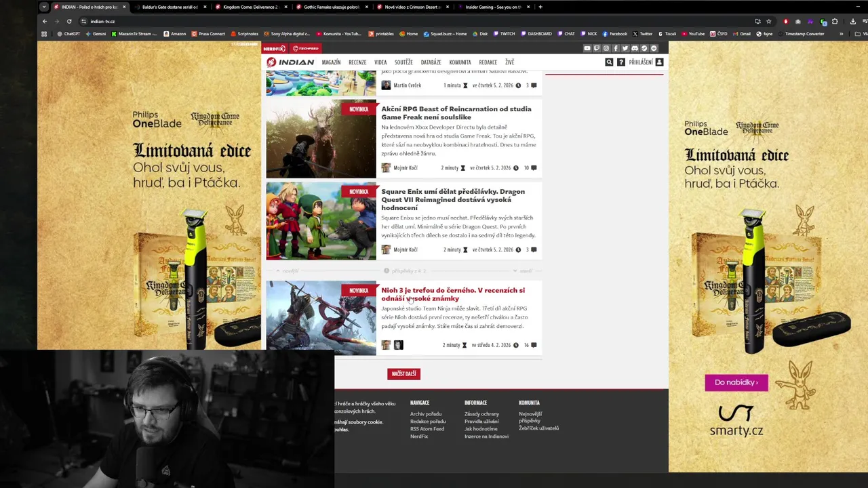Open the Archiv pořadu footer link

pos(426,414)
